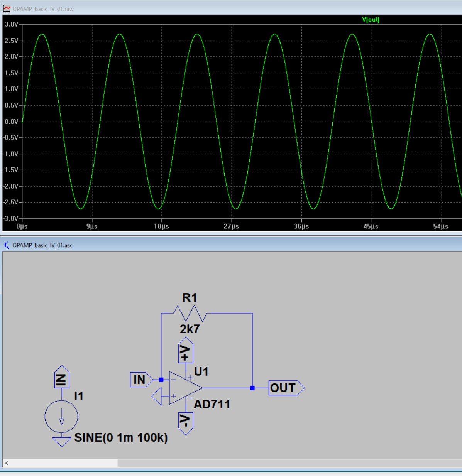Click the schematic horizontal scrollbar track

tap(289, 463)
